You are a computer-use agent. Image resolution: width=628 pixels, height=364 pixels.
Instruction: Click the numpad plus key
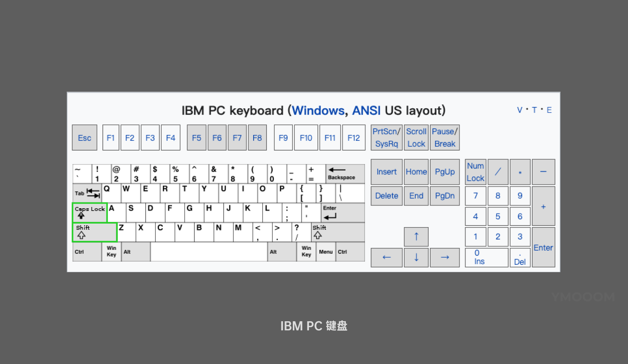544,206
